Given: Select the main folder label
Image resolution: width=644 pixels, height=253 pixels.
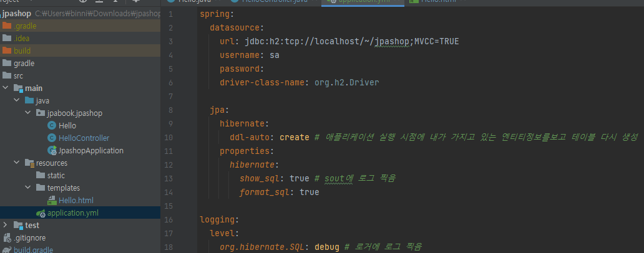Looking at the screenshot, I should 34,88.
